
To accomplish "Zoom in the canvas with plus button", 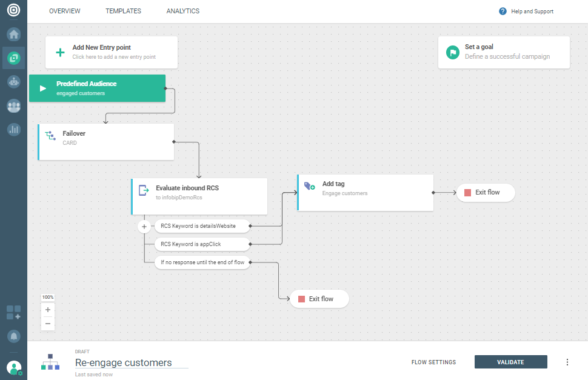I will point(48,310).
